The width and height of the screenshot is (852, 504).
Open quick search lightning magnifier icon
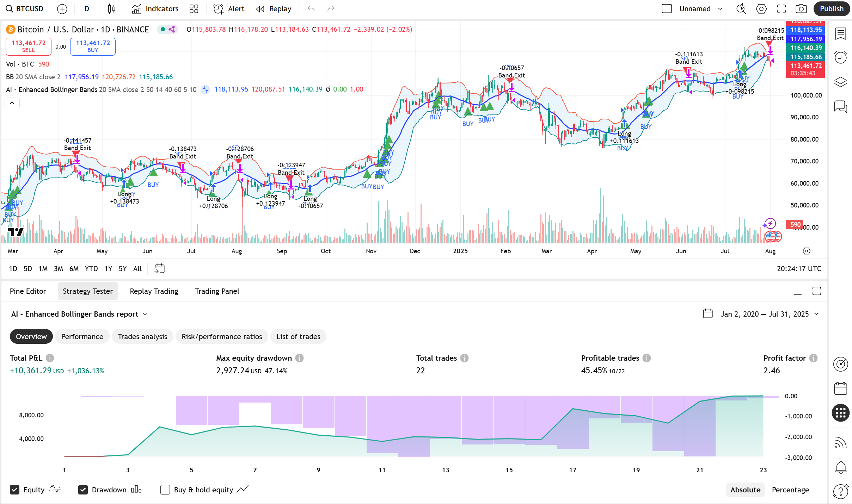point(741,9)
